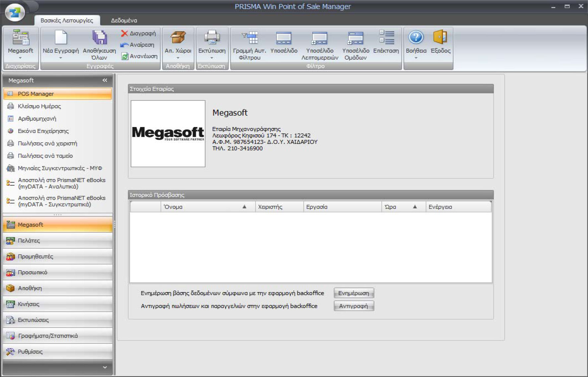This screenshot has height=377, width=588.
Task: Expand the Εκτύπωση print dropdown
Action: [212, 58]
